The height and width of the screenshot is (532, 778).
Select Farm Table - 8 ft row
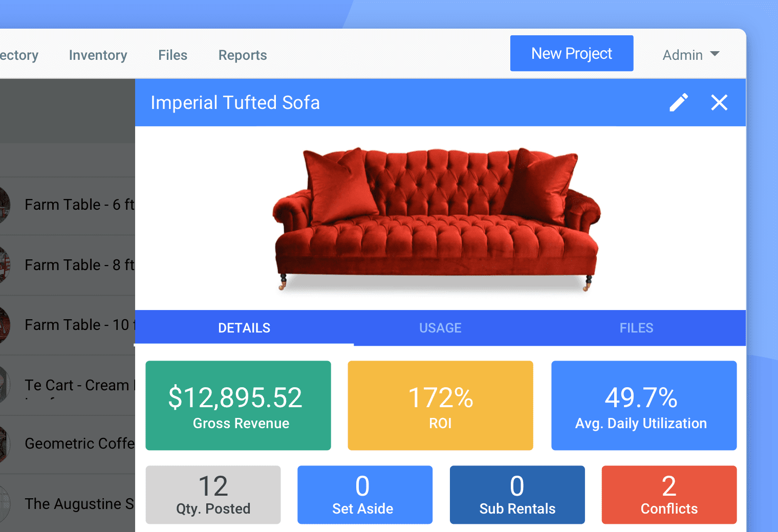click(x=68, y=265)
